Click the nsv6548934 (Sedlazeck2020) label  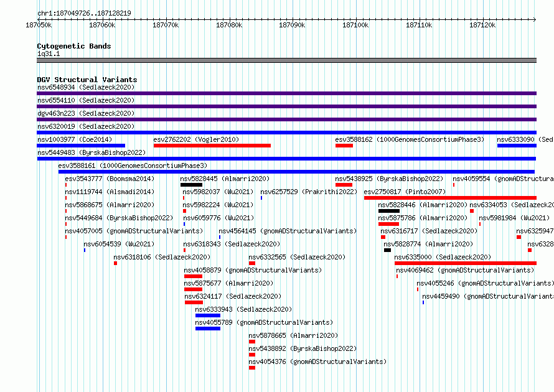86,87
